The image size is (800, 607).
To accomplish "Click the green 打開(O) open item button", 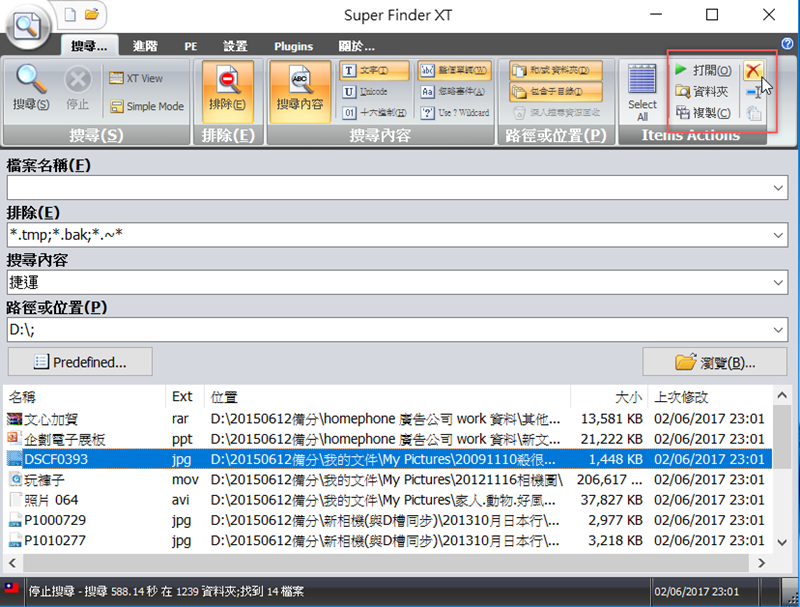I will (703, 70).
